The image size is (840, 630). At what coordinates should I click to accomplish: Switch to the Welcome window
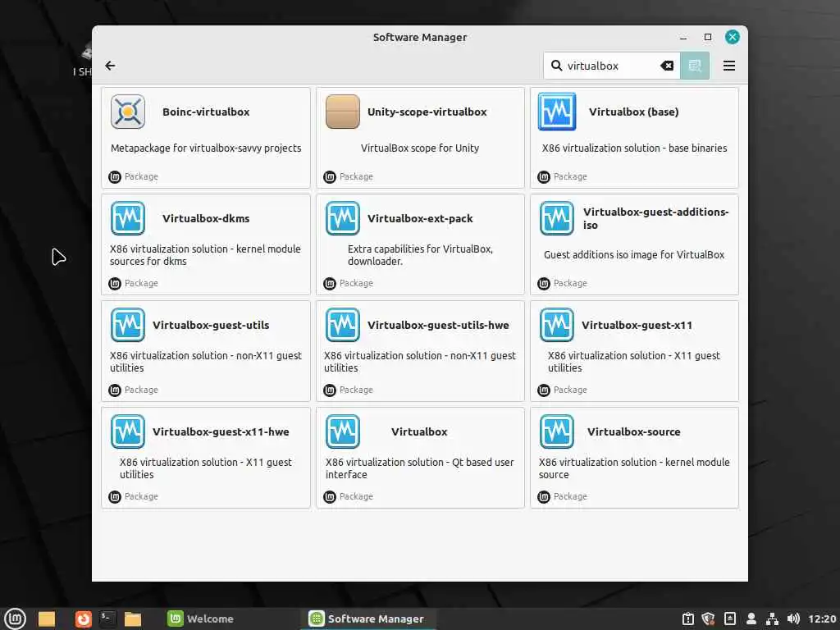click(201, 619)
